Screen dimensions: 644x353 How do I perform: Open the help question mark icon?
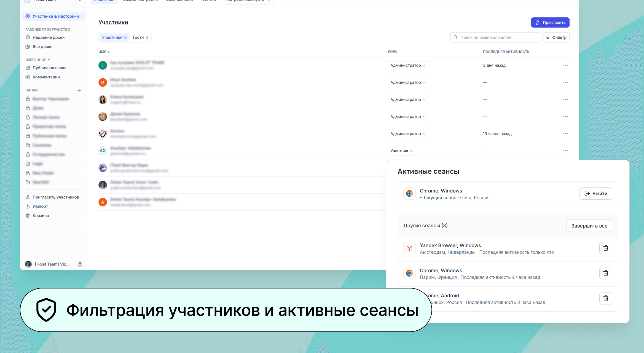pyautogui.click(x=80, y=264)
